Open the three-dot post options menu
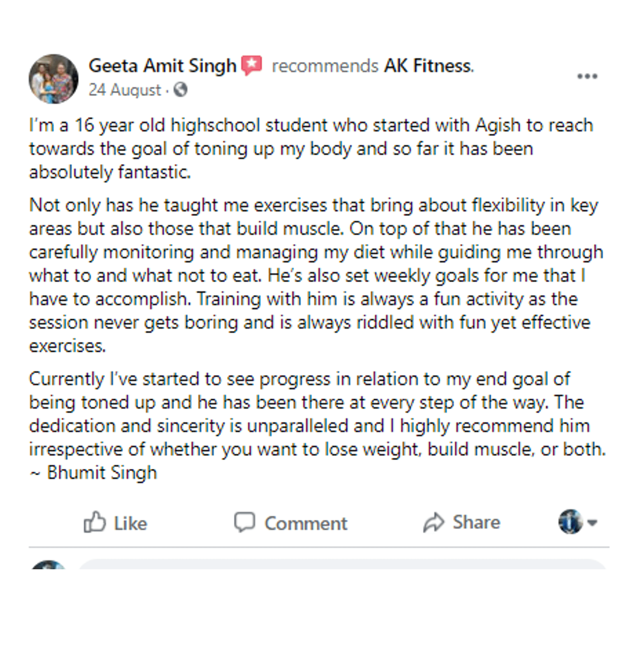 (x=587, y=77)
